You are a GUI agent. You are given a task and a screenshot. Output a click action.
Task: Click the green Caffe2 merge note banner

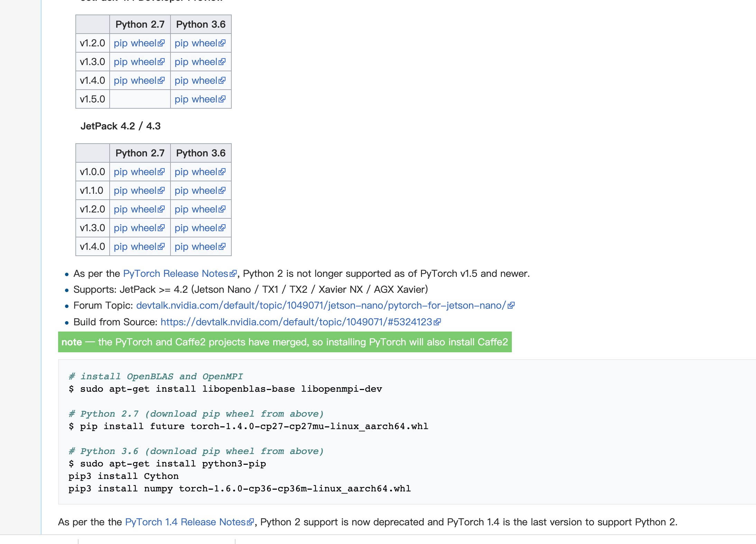coord(285,342)
